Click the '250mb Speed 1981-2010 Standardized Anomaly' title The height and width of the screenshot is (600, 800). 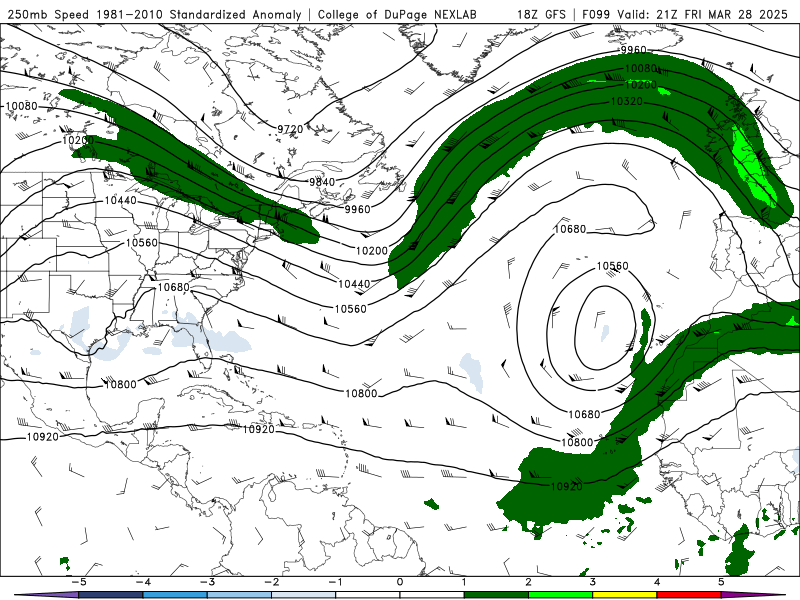pos(155,14)
